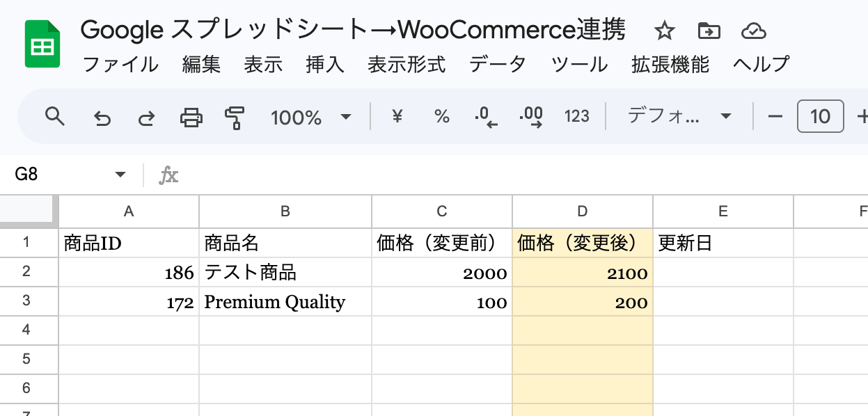Decrease font size with minus button
868x416 pixels.
tap(775, 116)
